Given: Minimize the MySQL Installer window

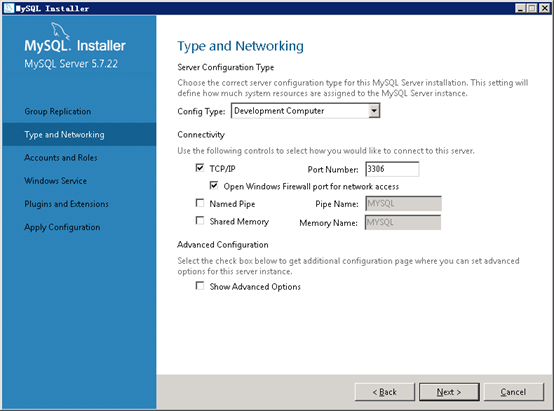Looking at the screenshot, I should (x=520, y=8).
